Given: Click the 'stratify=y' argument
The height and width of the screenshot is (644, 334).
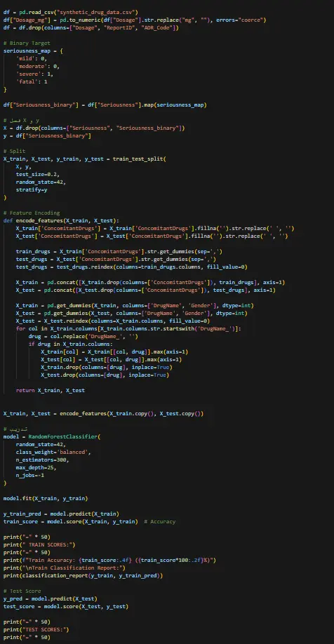Looking at the screenshot, I should click(x=33, y=189).
